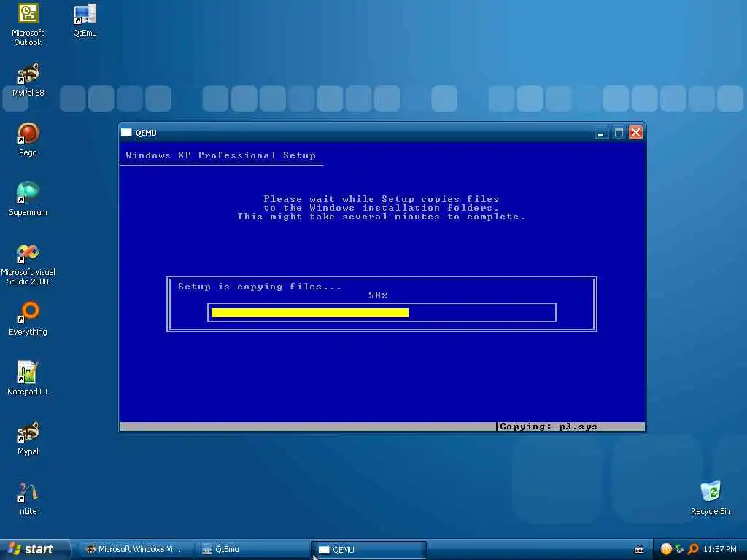
Task: Click 'This might take several minutes' line
Action: (x=381, y=217)
